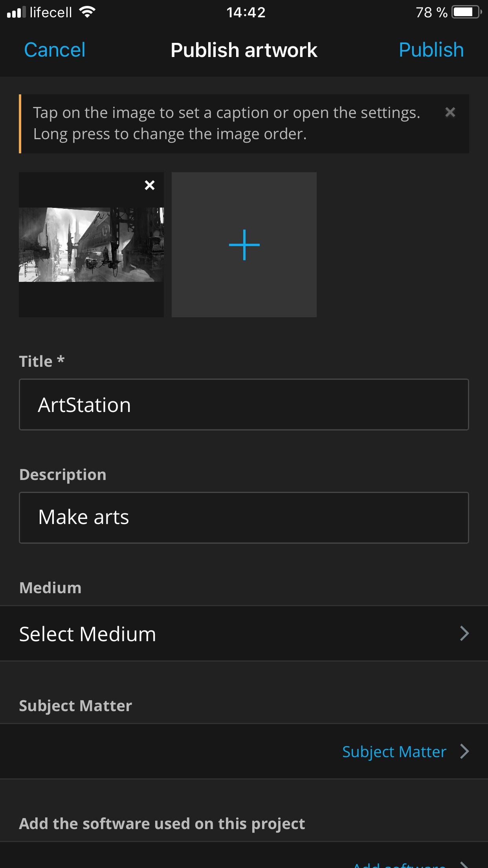The width and height of the screenshot is (488, 868).
Task: Tap the Publish artwork heading
Action: 244,50
